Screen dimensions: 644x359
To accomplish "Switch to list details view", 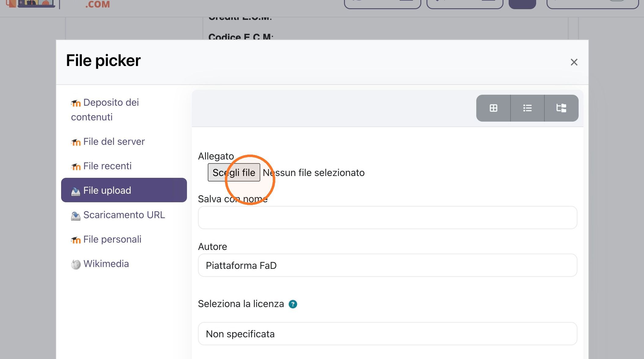I will click(x=527, y=108).
